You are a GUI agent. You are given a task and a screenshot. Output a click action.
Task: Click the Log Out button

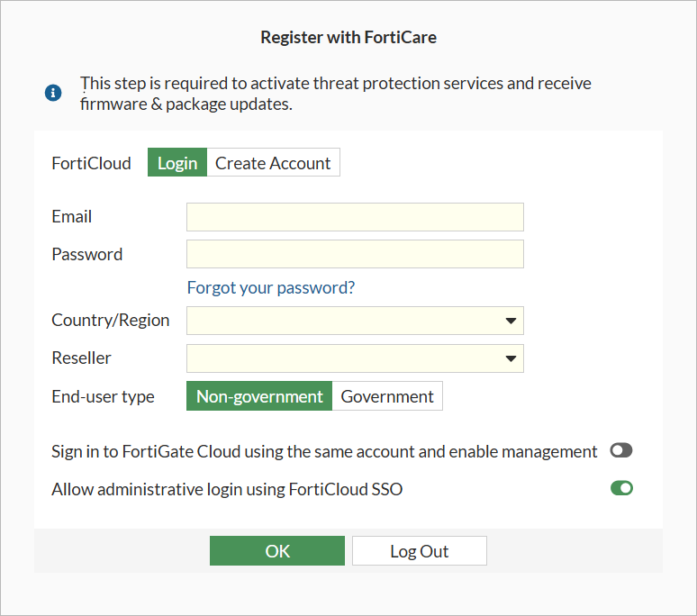coord(419,551)
